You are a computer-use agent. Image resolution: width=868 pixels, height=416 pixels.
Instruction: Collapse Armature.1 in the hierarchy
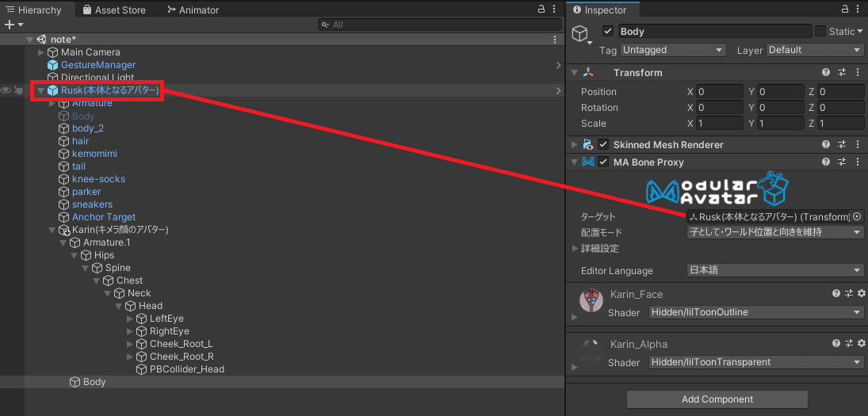[x=63, y=242]
